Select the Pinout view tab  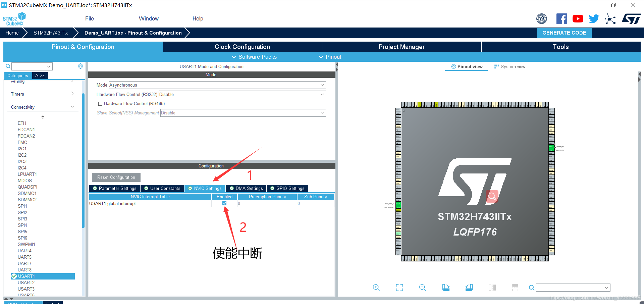tap(467, 66)
